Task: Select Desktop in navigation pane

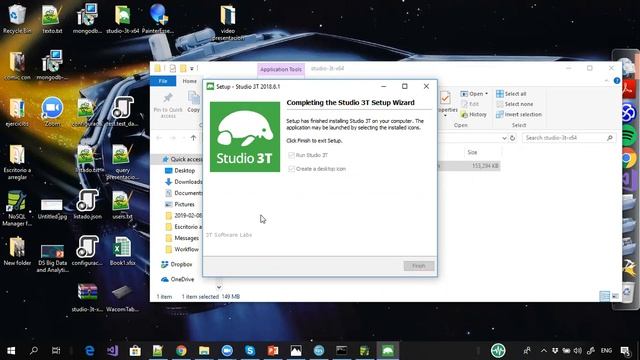Action: point(180,171)
